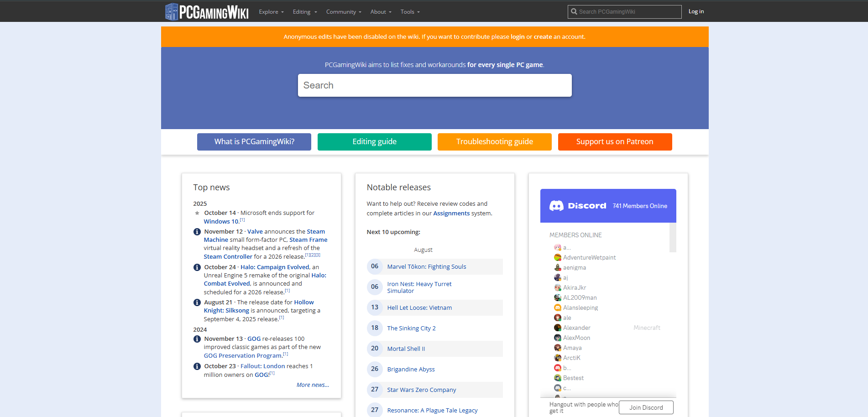Expand the Tools dropdown menu

tap(410, 12)
